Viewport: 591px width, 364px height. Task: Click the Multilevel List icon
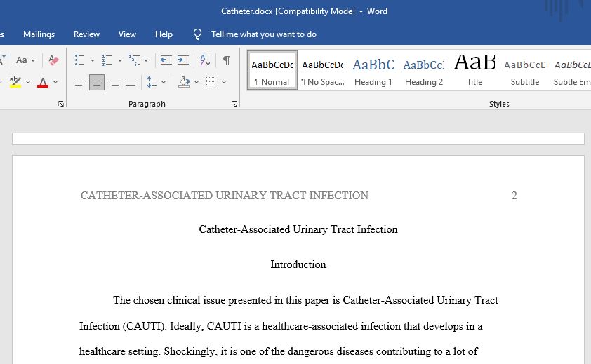(x=135, y=60)
